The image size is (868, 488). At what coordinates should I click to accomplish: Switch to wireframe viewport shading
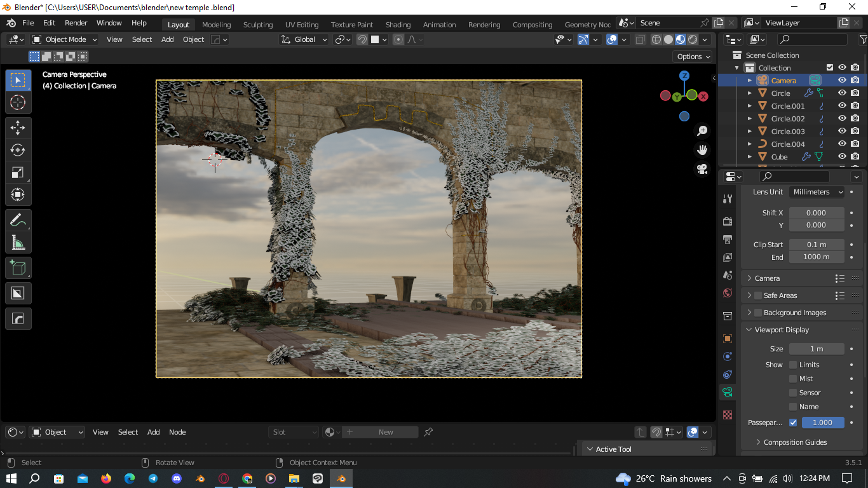point(656,39)
